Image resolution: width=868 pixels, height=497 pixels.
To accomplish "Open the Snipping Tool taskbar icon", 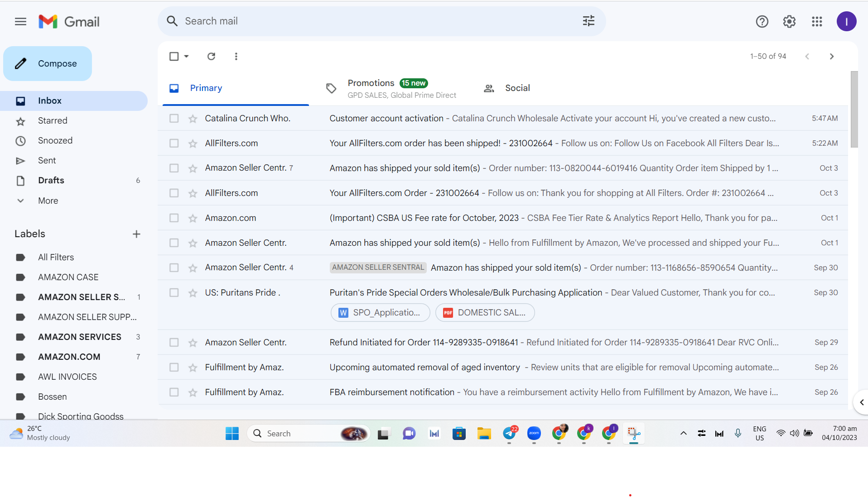I will [634, 434].
